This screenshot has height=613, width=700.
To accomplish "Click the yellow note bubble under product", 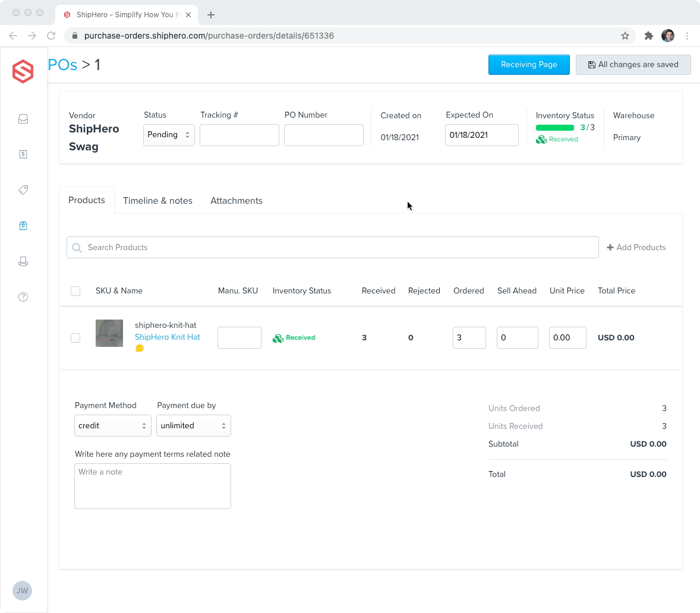I will tap(140, 348).
